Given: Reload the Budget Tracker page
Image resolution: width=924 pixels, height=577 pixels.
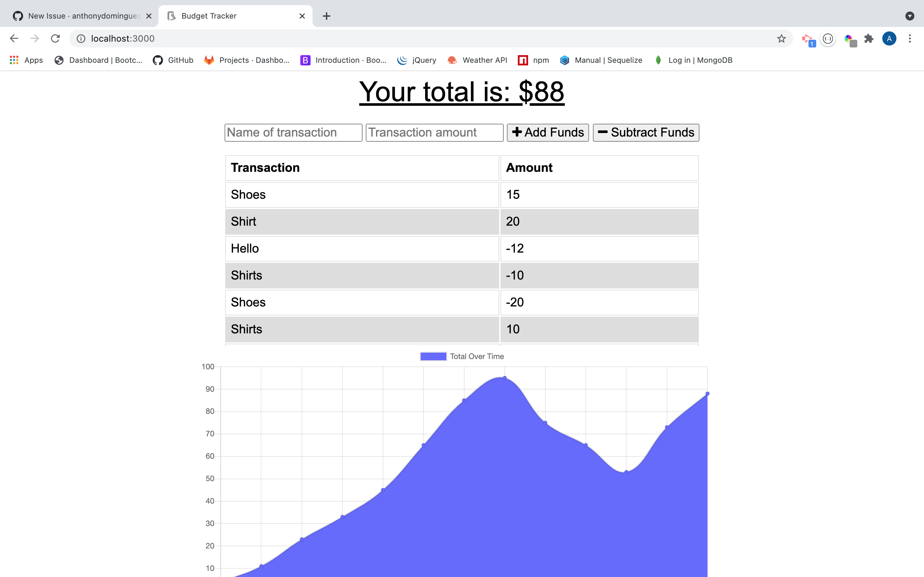Looking at the screenshot, I should [x=56, y=38].
